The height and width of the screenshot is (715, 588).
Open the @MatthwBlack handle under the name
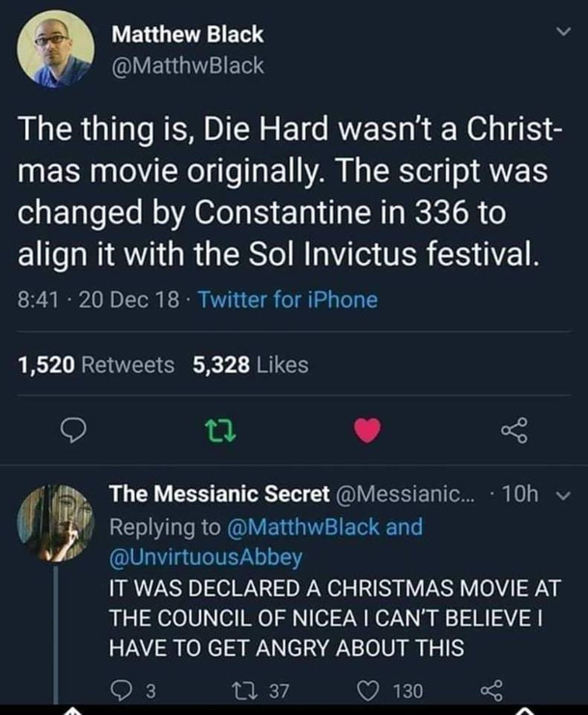point(188,66)
